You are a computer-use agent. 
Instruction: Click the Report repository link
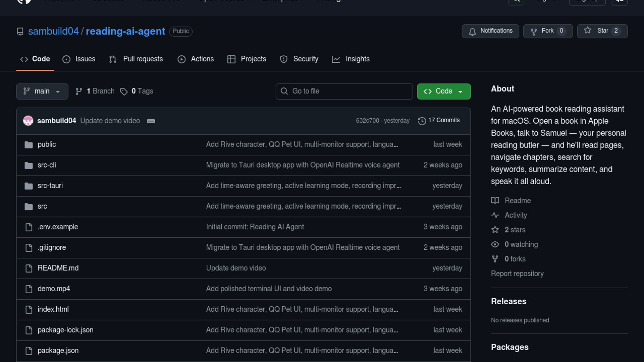[517, 274]
